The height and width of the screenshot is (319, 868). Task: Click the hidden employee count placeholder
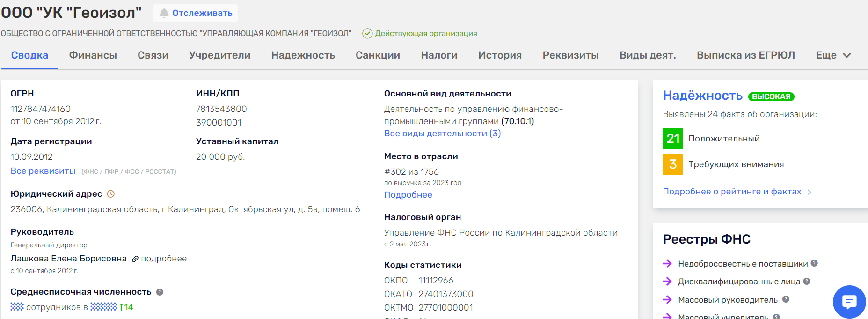[x=17, y=307]
